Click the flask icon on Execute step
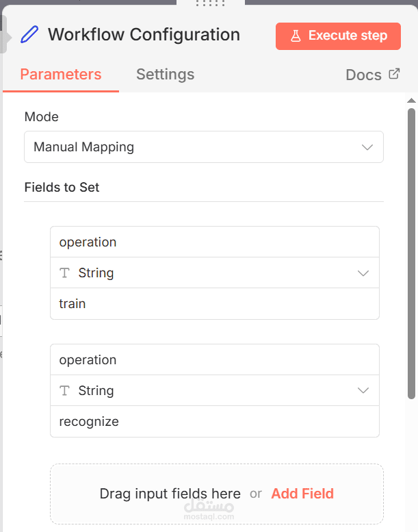 pyautogui.click(x=296, y=36)
